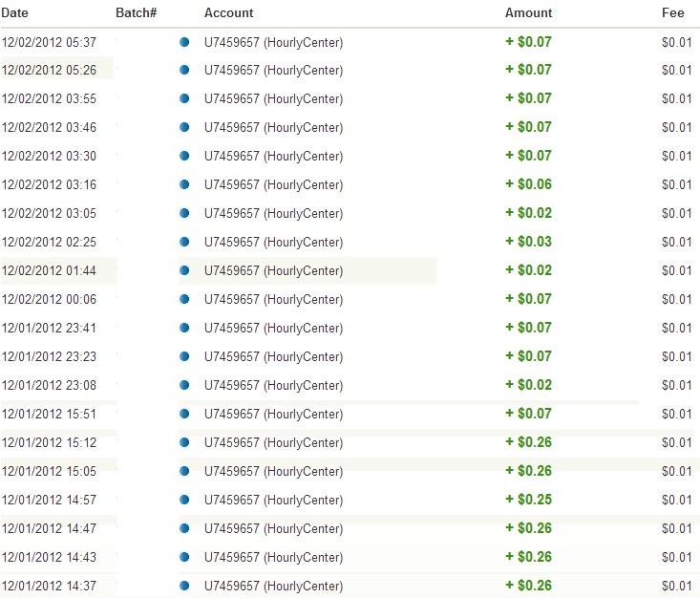Viewport: 700px width, 598px height.
Task: Click account U7459657 in the 00:06 row
Action: pos(273,299)
